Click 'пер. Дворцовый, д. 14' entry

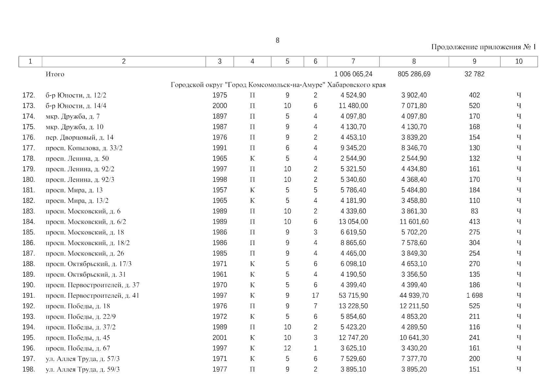click(x=79, y=138)
